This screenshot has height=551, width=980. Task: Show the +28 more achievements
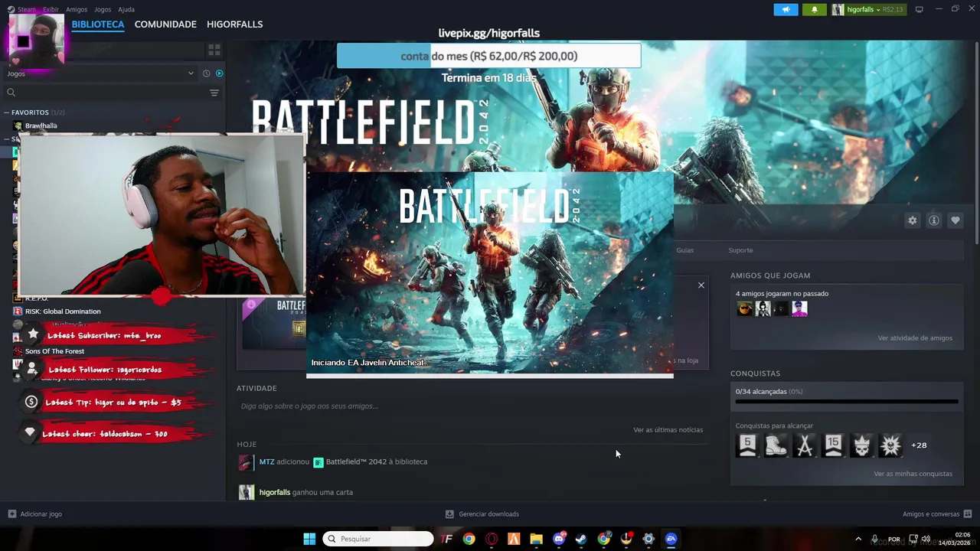(919, 445)
